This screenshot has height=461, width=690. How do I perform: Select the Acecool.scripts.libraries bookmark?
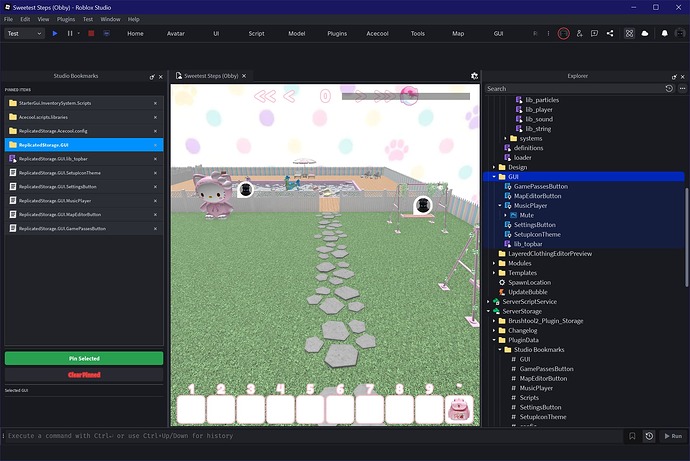(84, 117)
